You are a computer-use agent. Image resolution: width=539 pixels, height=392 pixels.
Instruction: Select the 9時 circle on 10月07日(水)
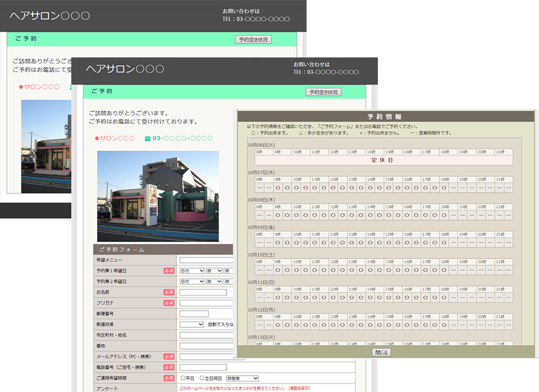[x=278, y=188]
